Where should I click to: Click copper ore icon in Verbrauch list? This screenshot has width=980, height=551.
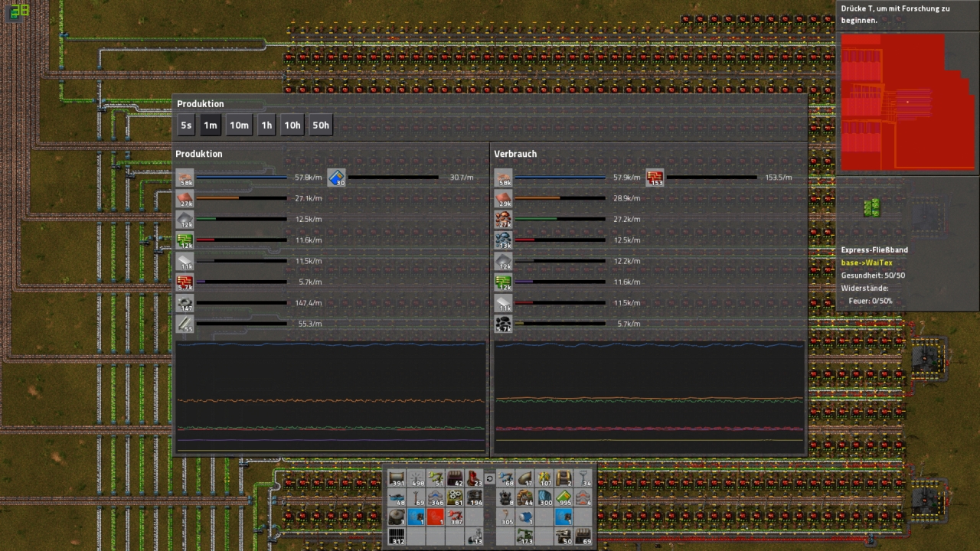[x=503, y=219]
